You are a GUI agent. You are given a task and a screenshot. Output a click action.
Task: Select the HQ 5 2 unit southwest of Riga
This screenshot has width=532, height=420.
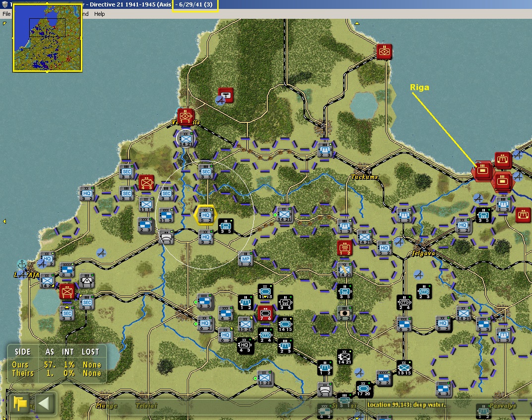[x=463, y=225]
